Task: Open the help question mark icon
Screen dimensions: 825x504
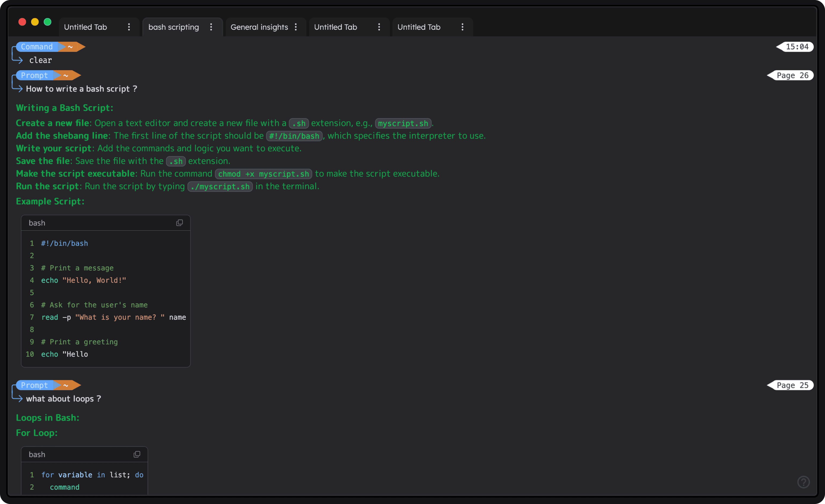Action: click(803, 482)
